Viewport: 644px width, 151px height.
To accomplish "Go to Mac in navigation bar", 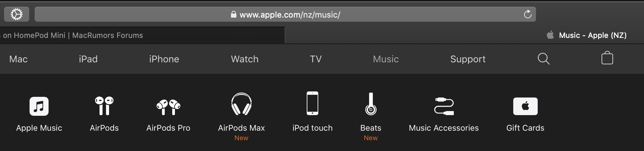I will tap(18, 59).
